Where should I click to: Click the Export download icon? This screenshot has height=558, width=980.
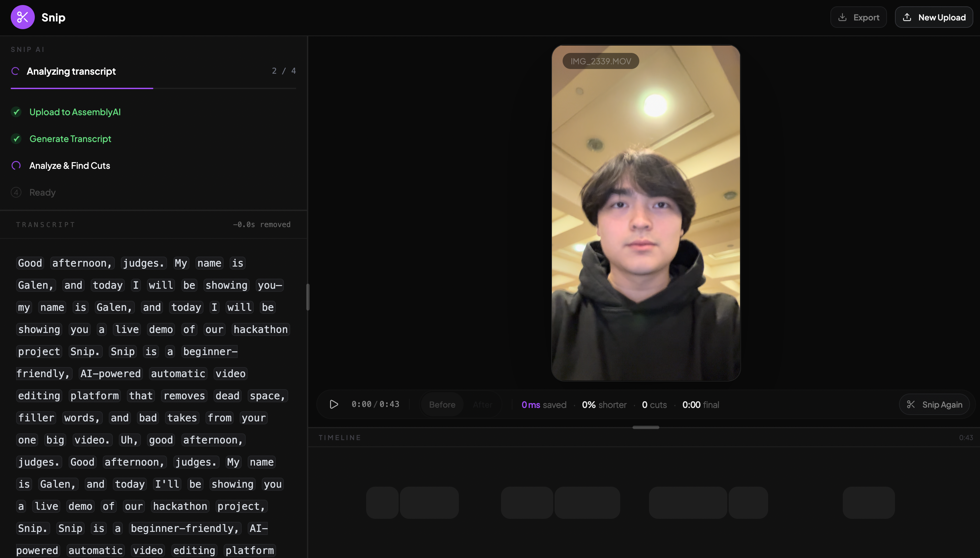pyautogui.click(x=842, y=17)
